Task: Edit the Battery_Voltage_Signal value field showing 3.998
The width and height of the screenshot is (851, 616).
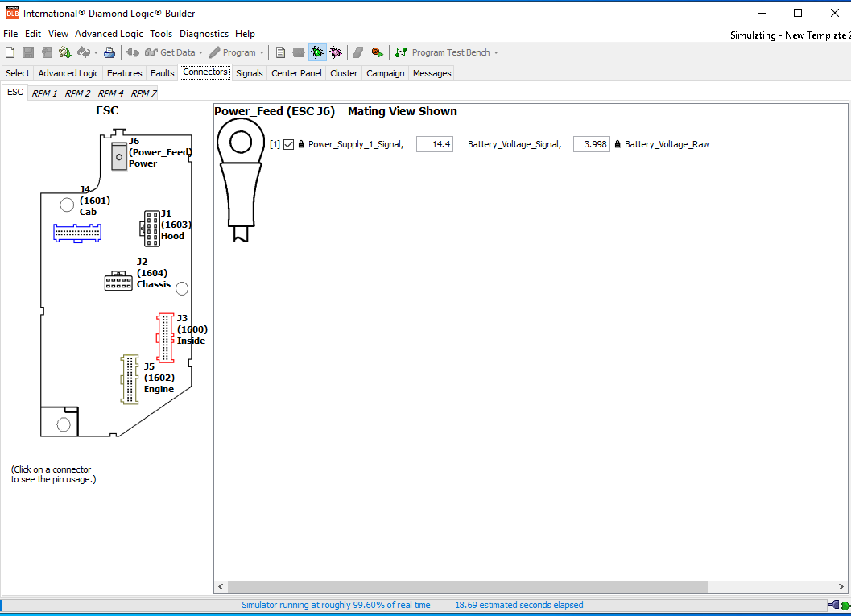Action: [x=591, y=144]
